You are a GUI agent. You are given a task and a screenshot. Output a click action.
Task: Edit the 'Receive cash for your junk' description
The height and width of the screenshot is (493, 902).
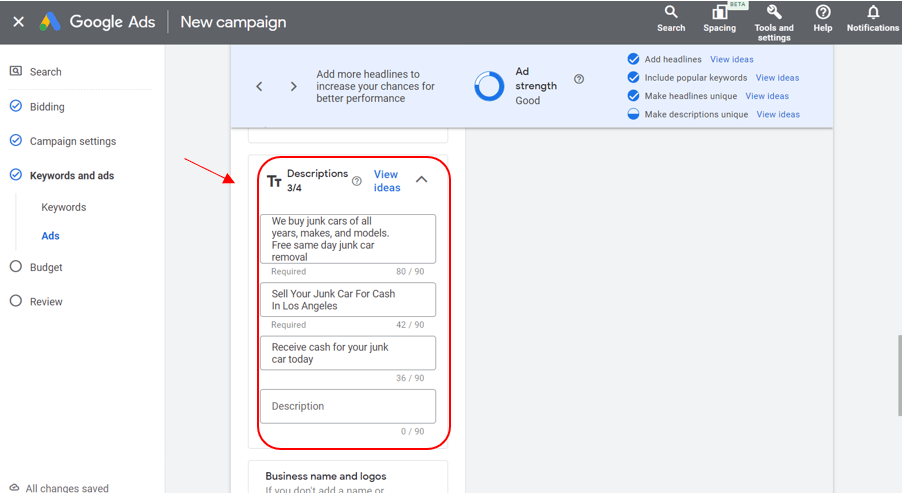tap(348, 353)
